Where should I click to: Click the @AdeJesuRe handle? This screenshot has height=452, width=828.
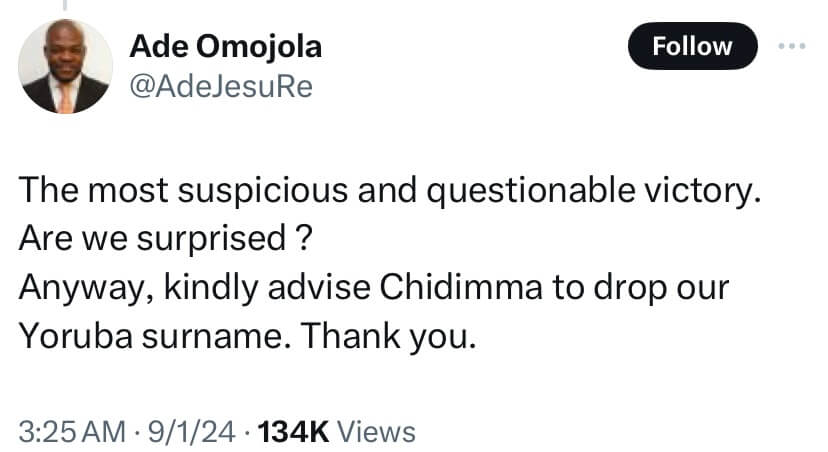point(222,88)
